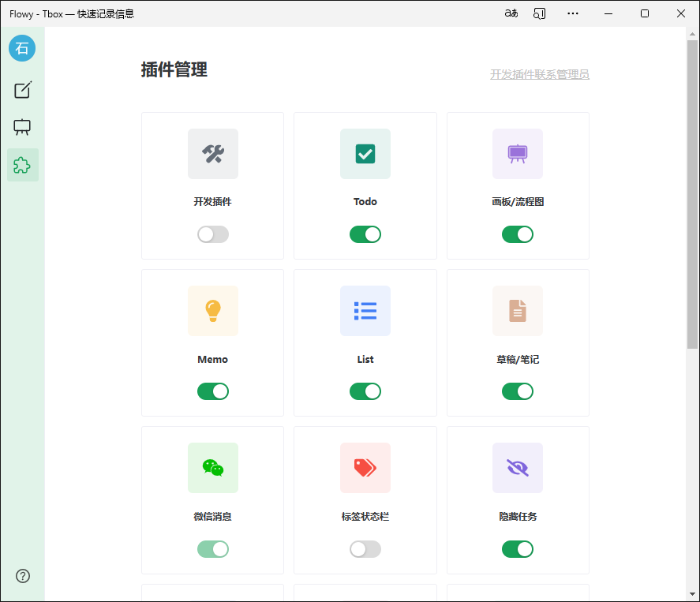Image resolution: width=700 pixels, height=602 pixels.
Task: Click the 标签状态栏 tag plugin icon
Action: (x=365, y=468)
